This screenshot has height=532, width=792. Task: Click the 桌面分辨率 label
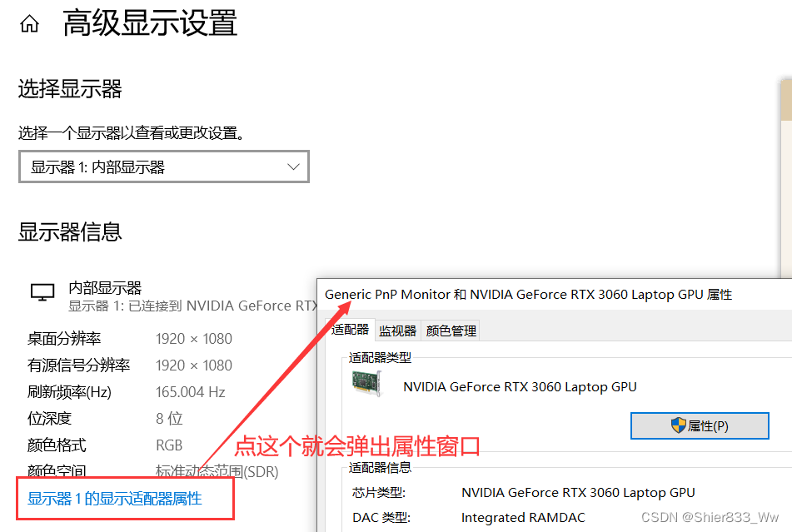[64, 339]
